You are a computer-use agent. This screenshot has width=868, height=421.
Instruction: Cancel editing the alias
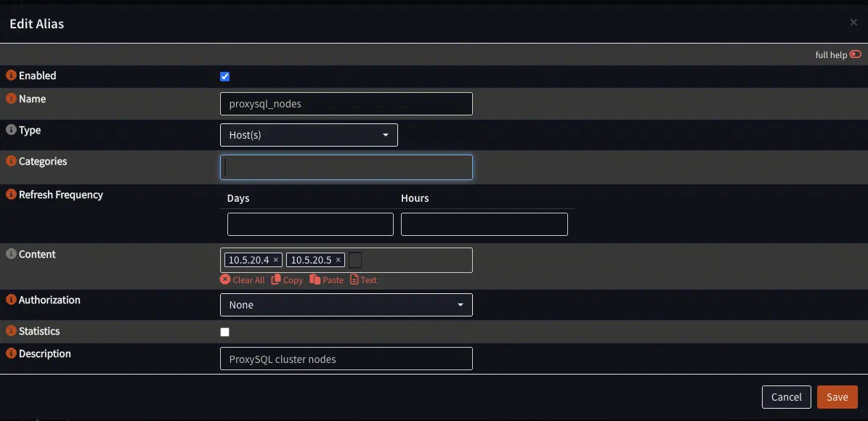787,397
